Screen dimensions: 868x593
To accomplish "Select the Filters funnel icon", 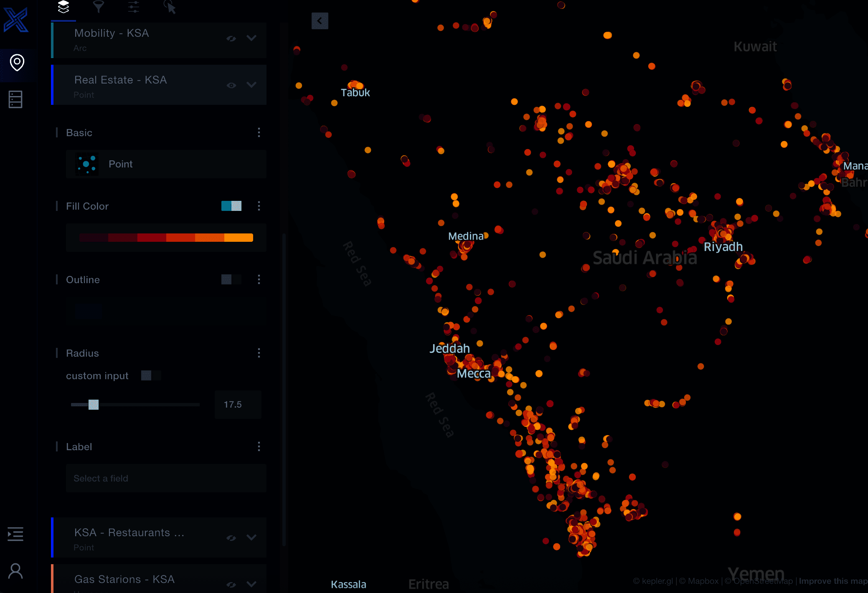I will coord(99,6).
